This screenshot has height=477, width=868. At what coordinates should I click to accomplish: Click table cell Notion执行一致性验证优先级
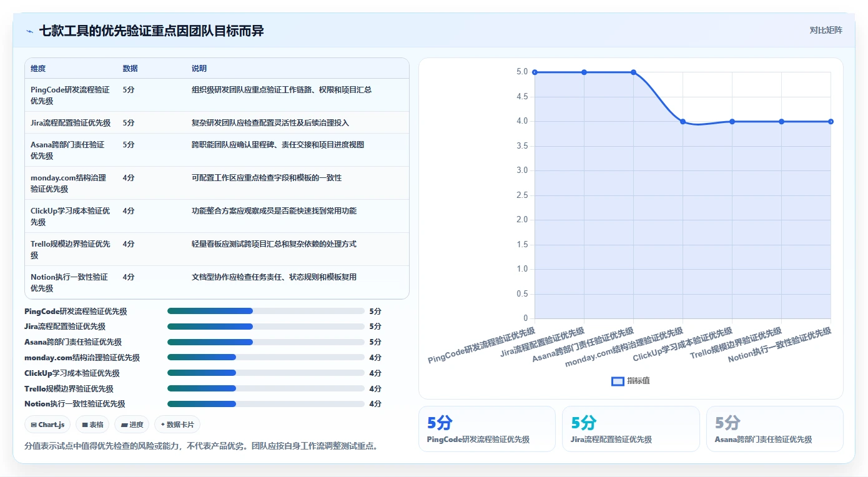[x=69, y=283]
